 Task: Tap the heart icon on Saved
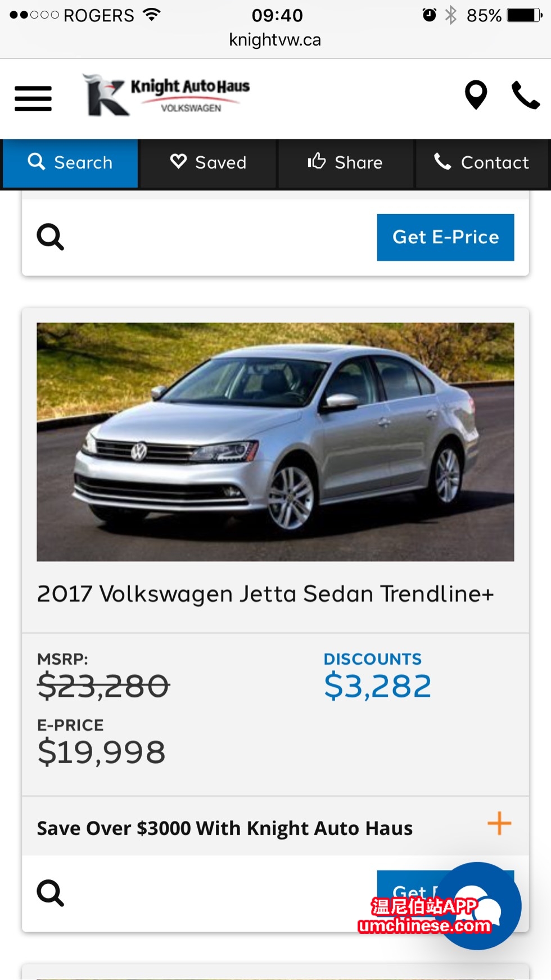point(178,161)
